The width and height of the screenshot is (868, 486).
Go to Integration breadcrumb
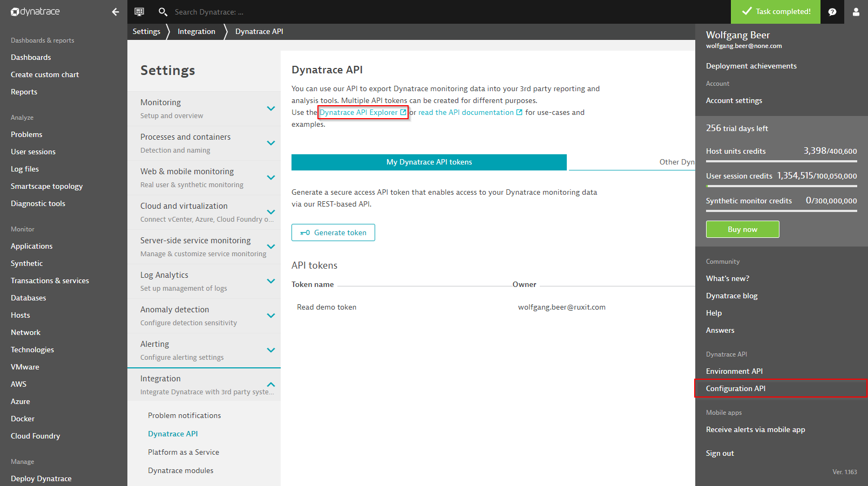(196, 31)
